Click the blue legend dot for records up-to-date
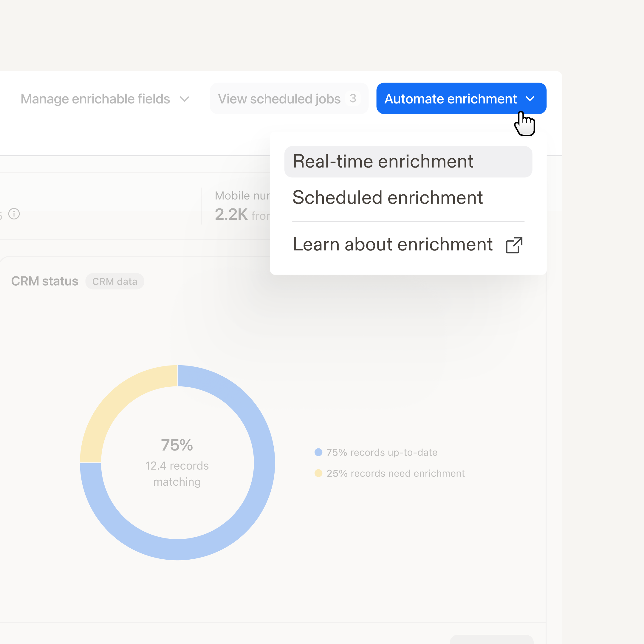Screen dimensions: 644x644 click(x=319, y=452)
